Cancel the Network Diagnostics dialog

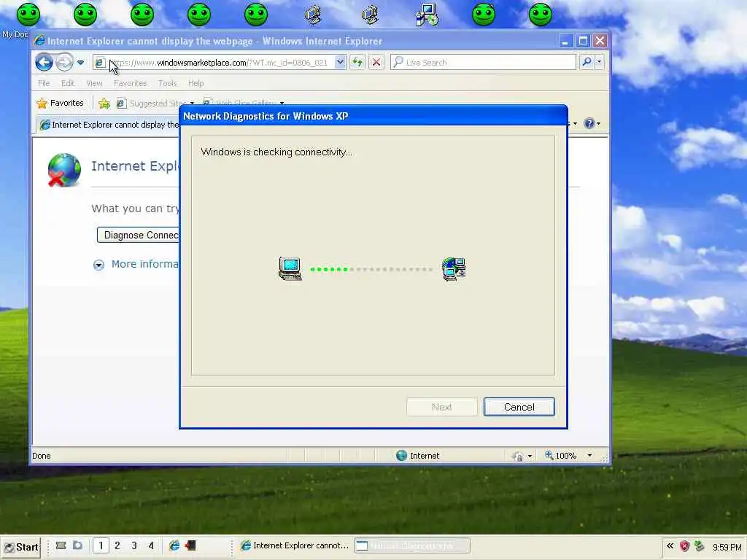[x=519, y=407]
